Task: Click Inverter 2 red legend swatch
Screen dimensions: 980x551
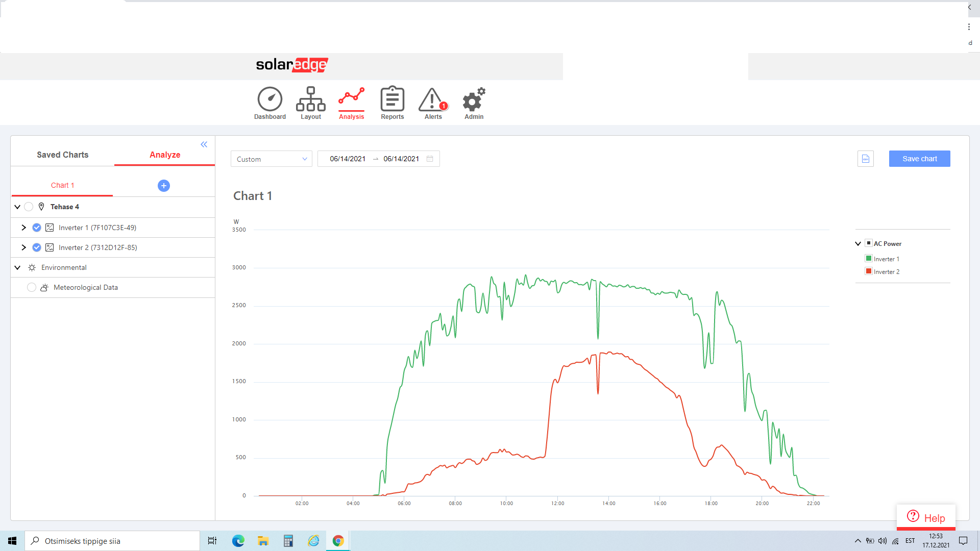Action: pos(868,271)
